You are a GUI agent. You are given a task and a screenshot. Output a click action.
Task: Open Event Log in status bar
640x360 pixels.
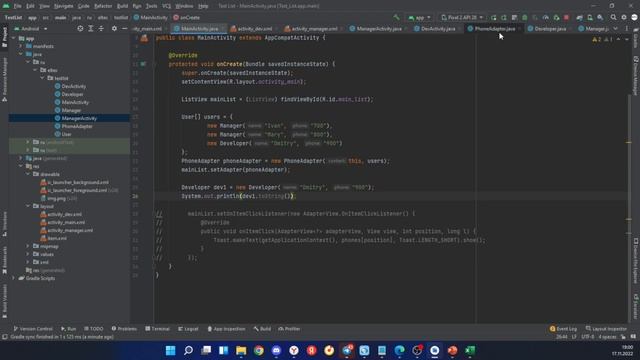(x=563, y=329)
